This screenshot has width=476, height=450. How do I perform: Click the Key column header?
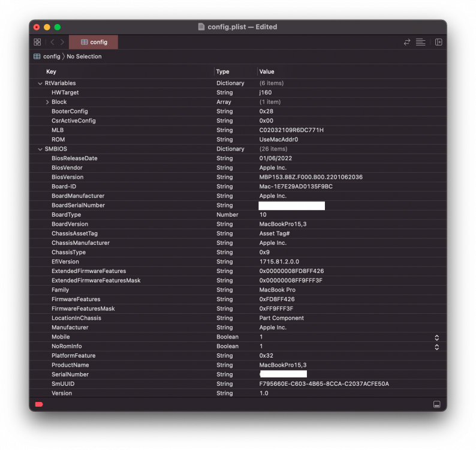51,72
